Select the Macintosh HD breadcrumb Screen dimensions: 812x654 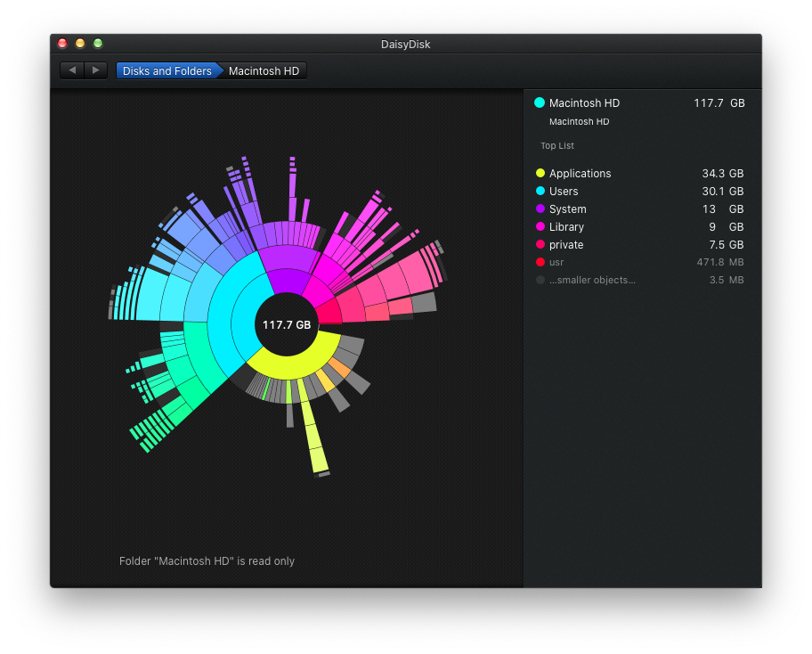click(x=264, y=71)
